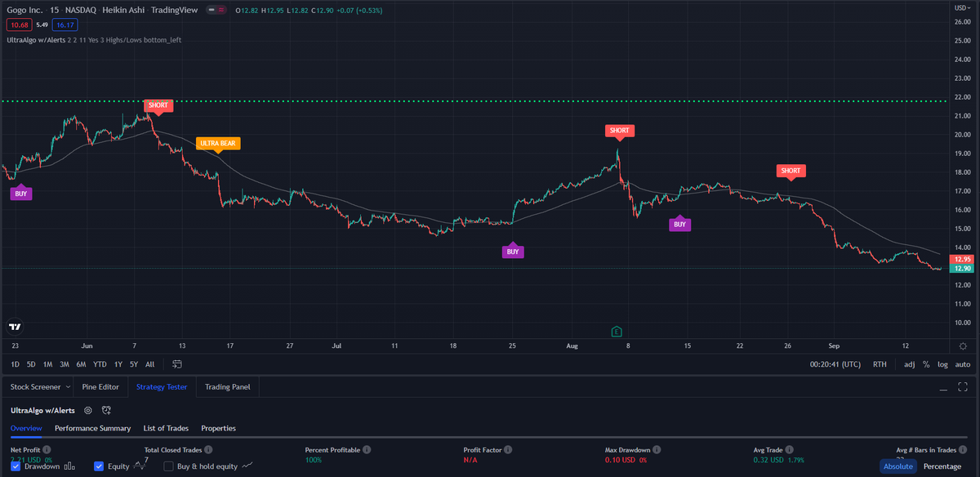The height and width of the screenshot is (477, 980).
Task: Show info for Max Drawdown
Action: click(x=657, y=450)
